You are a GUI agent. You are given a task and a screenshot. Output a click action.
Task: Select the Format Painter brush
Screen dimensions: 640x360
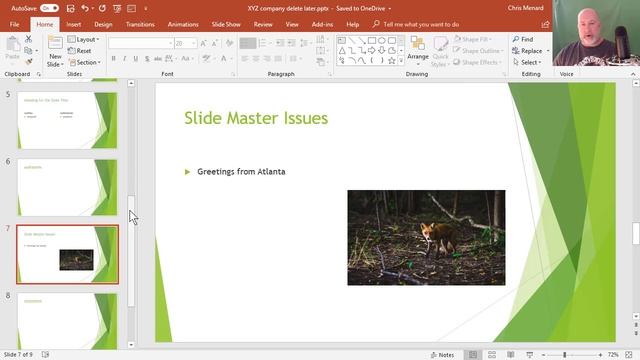[28, 62]
